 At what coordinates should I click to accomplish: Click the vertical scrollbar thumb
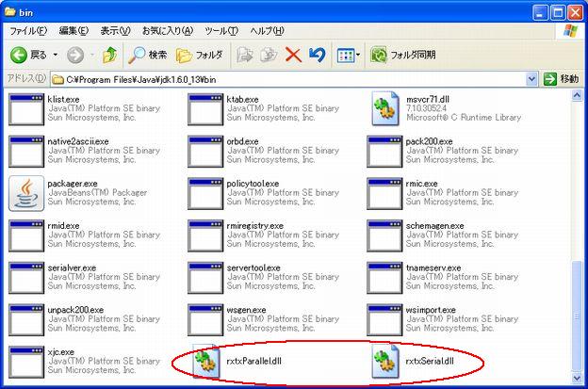click(x=577, y=316)
